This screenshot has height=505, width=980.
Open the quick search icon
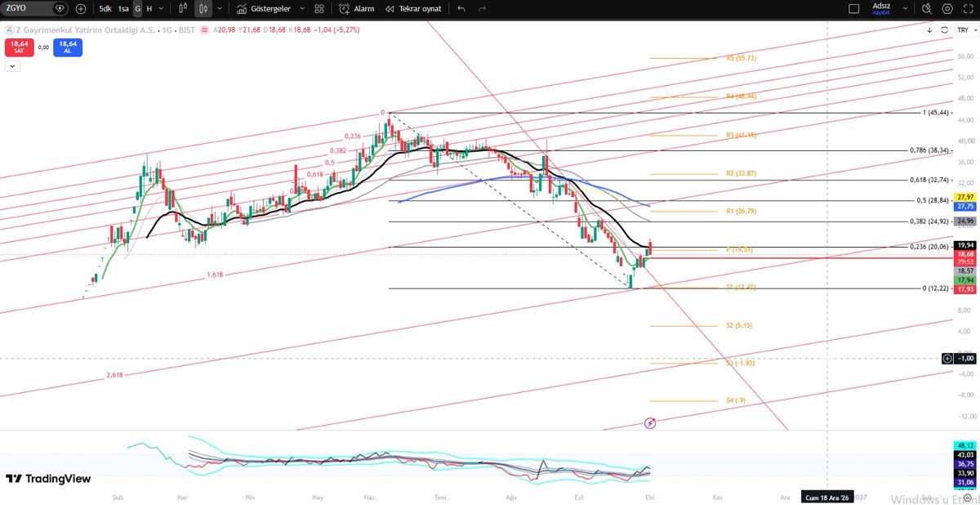tap(925, 9)
